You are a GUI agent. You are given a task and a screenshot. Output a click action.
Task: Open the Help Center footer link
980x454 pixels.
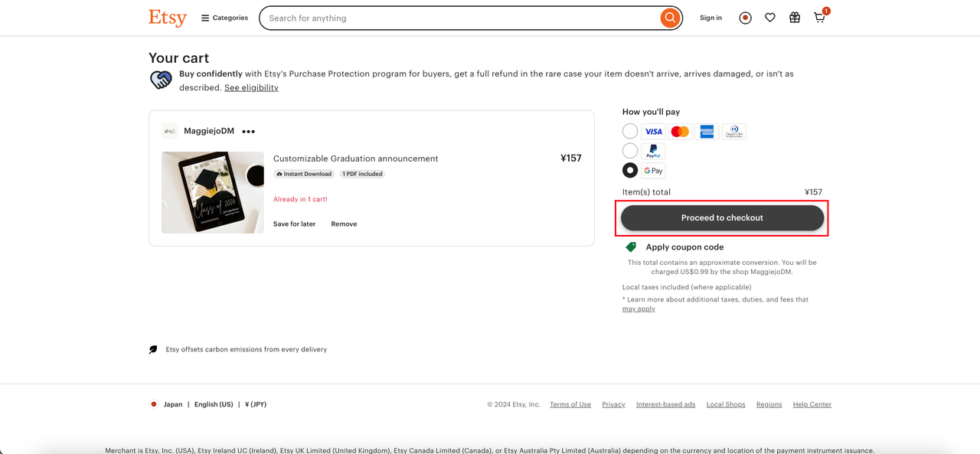[x=812, y=404]
